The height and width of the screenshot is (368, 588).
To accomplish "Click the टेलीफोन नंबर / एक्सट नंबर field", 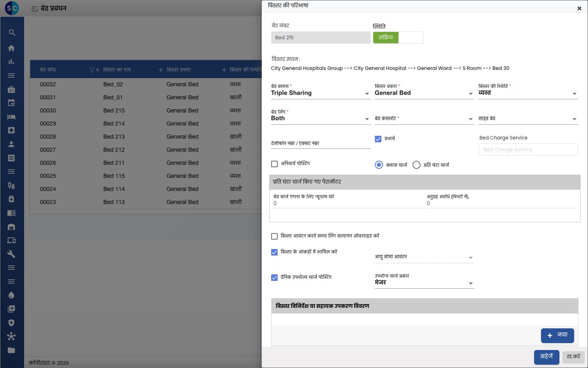I will (321, 144).
